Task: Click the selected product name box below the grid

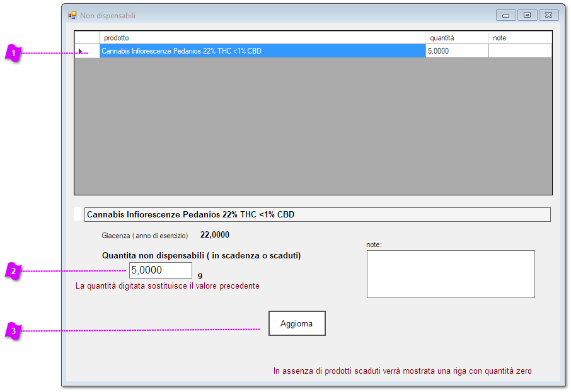Action: pos(317,214)
